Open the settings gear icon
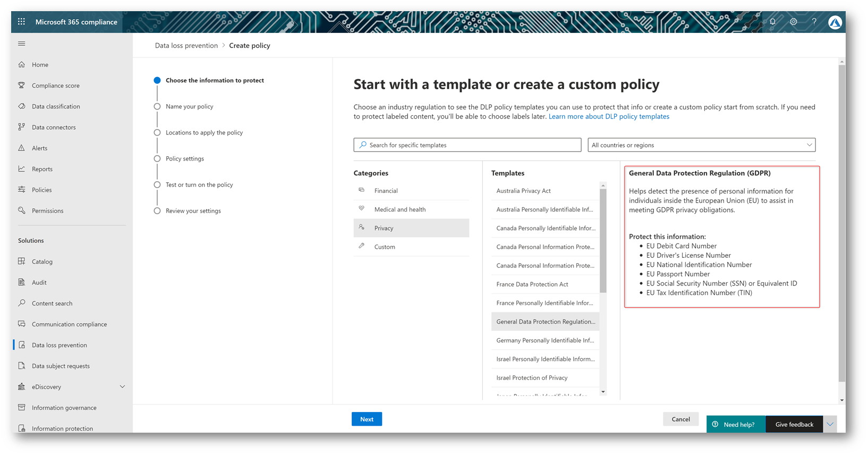The height and width of the screenshot is (455, 868). coord(793,22)
